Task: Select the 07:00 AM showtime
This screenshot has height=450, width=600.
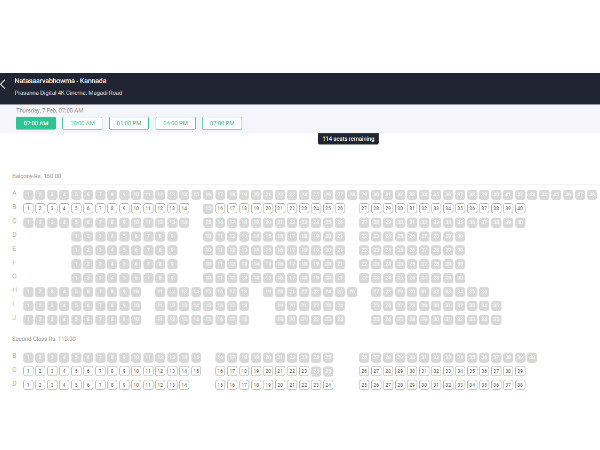Action: click(35, 123)
